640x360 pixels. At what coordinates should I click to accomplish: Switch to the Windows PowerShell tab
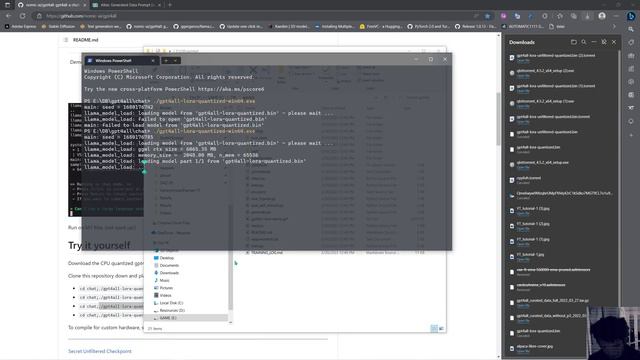click(x=121, y=60)
